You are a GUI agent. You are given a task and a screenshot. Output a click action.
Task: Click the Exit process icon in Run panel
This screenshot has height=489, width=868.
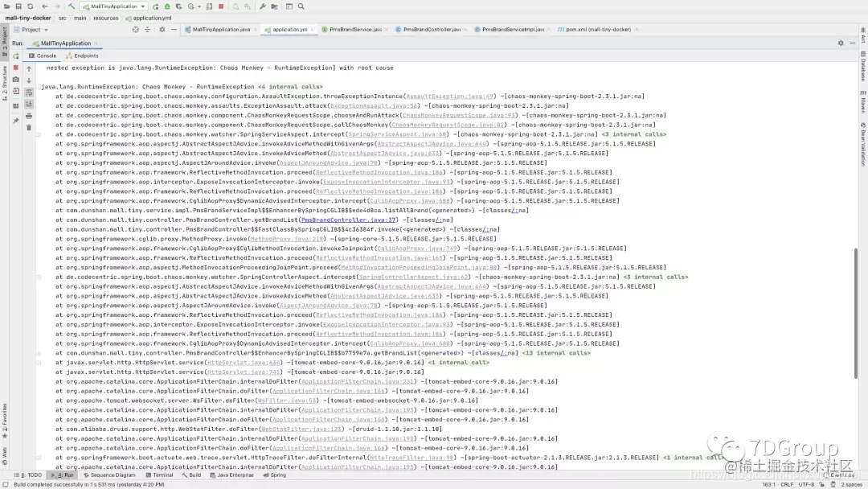[15, 92]
